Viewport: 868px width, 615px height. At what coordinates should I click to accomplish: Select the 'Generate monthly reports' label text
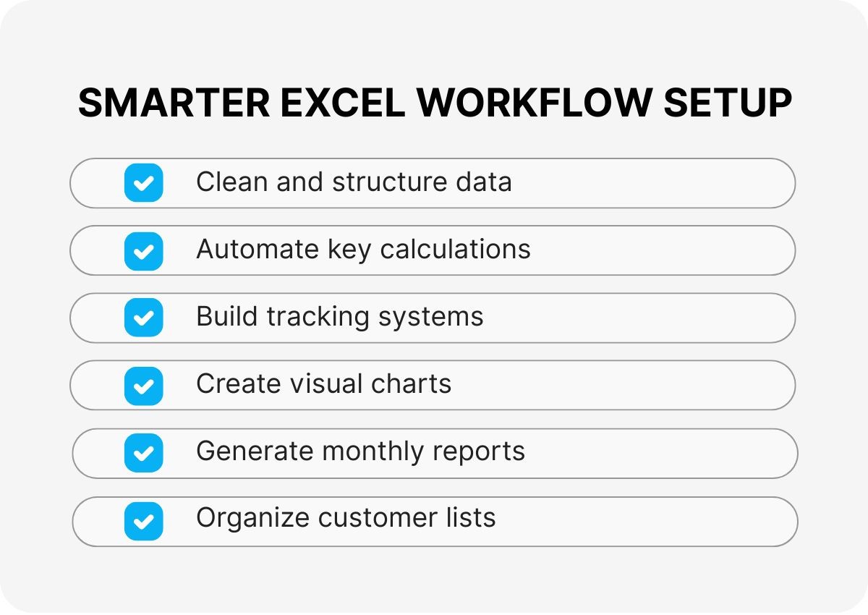(x=360, y=451)
